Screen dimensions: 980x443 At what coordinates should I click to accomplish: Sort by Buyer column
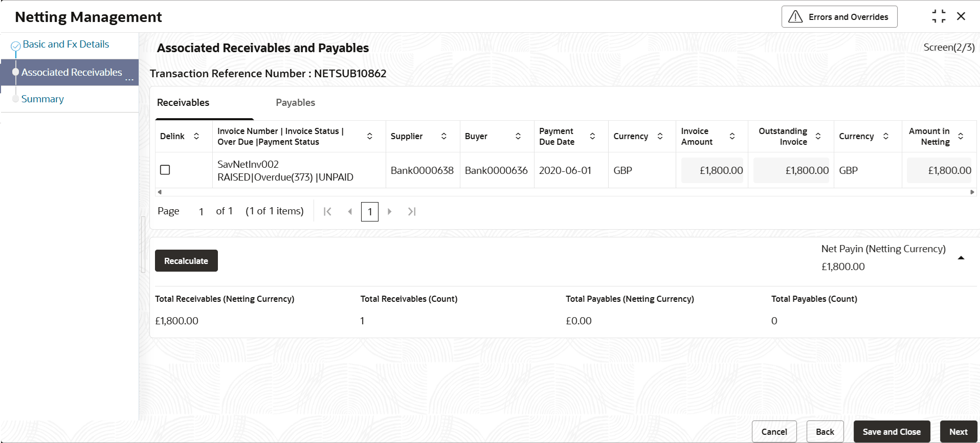point(518,136)
